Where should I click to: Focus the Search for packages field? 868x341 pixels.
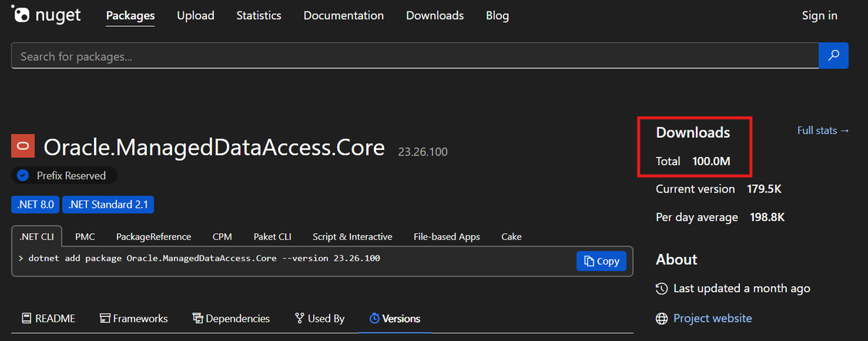tap(415, 56)
